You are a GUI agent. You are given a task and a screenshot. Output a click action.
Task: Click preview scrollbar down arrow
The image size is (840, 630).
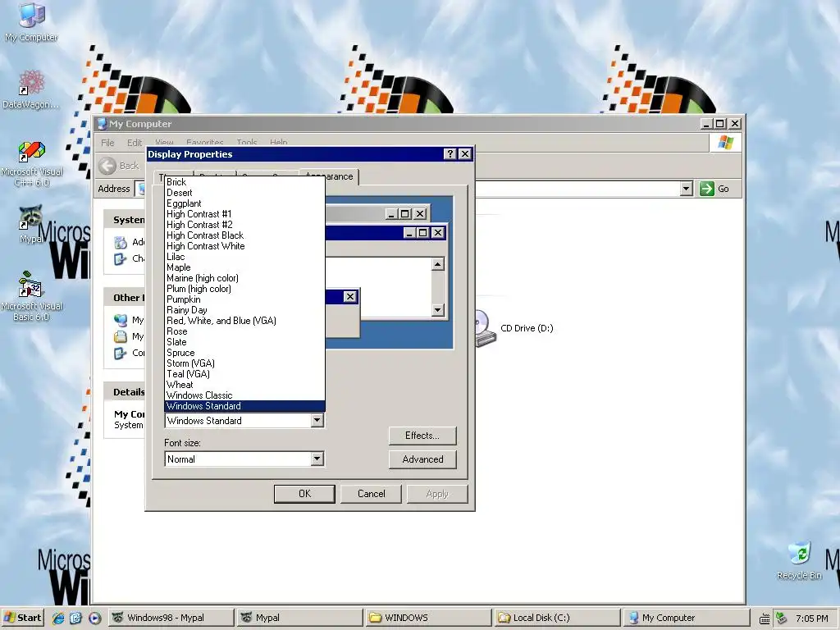point(438,310)
